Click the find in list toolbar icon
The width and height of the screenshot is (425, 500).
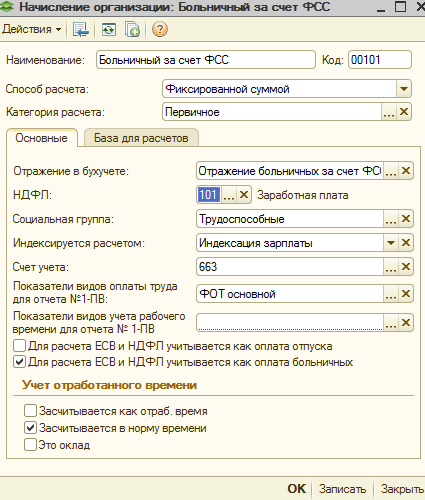click(81, 30)
